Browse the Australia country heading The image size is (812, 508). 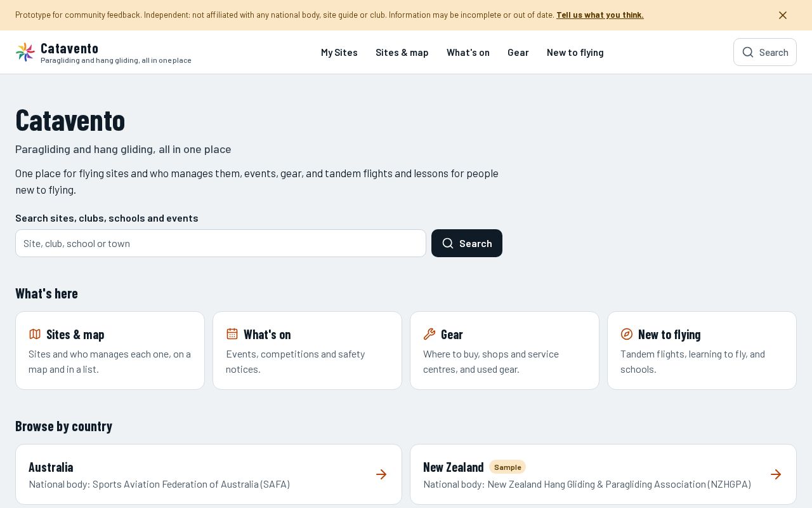tap(51, 467)
